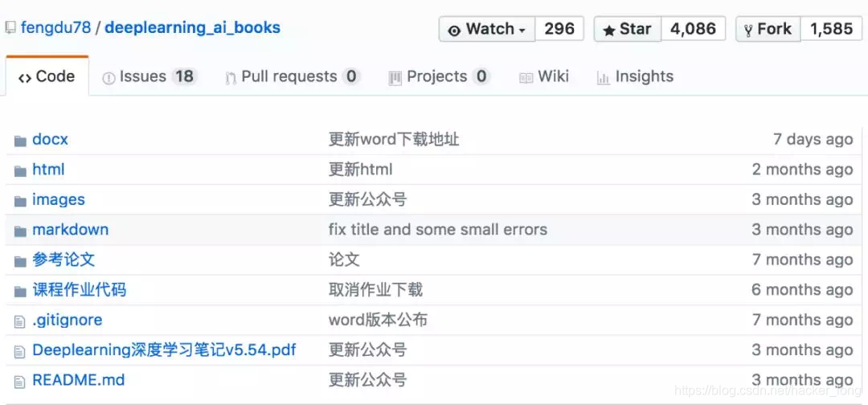Click the 7 days ago timestamp
Image resolution: width=868 pixels, height=405 pixels.
click(x=813, y=140)
